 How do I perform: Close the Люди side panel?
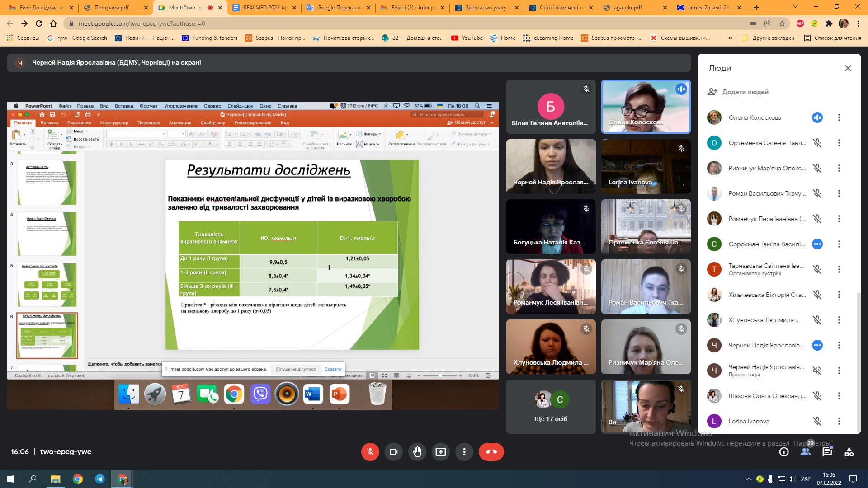(848, 68)
